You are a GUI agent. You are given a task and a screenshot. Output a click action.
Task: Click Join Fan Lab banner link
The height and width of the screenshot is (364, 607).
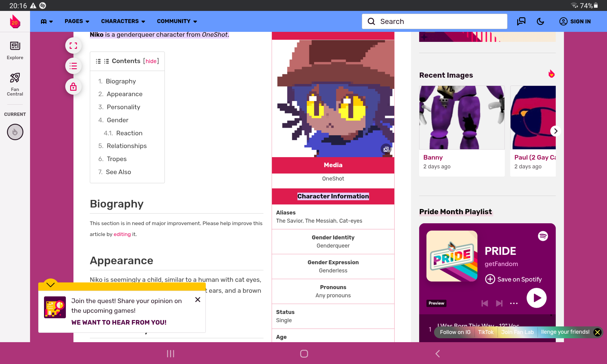[x=517, y=332]
